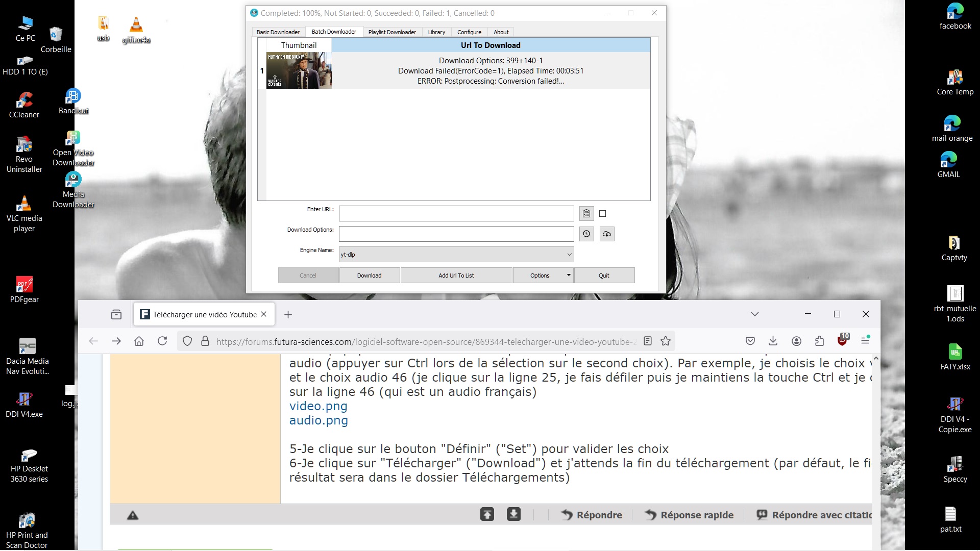Expand the Firefox list all tabs chevron
This screenshot has height=551, width=980.
755,314
